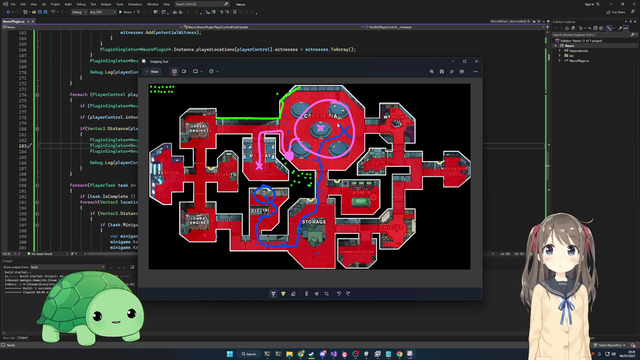Expand the Dependencies node in Solution Explorer
640x360 pixels.
(x=560, y=51)
